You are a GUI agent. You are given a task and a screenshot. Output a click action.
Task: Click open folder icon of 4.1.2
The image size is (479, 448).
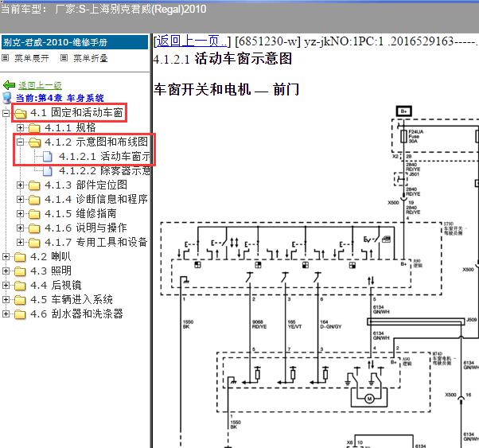coord(34,142)
